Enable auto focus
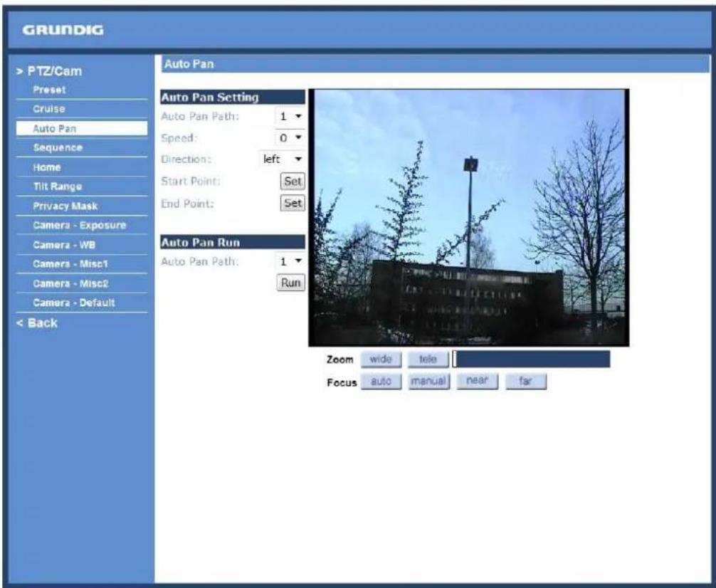 tap(381, 382)
